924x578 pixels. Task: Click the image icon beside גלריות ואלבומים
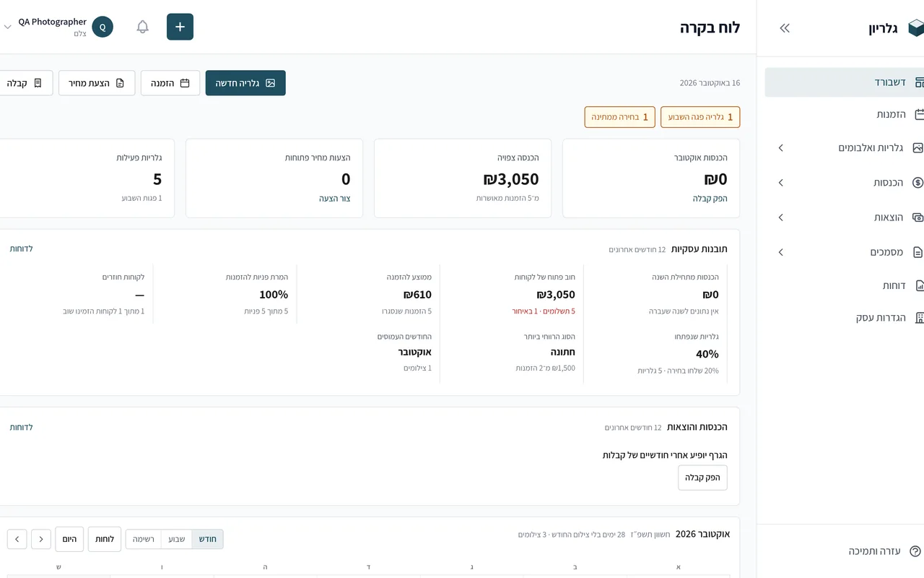point(918,147)
